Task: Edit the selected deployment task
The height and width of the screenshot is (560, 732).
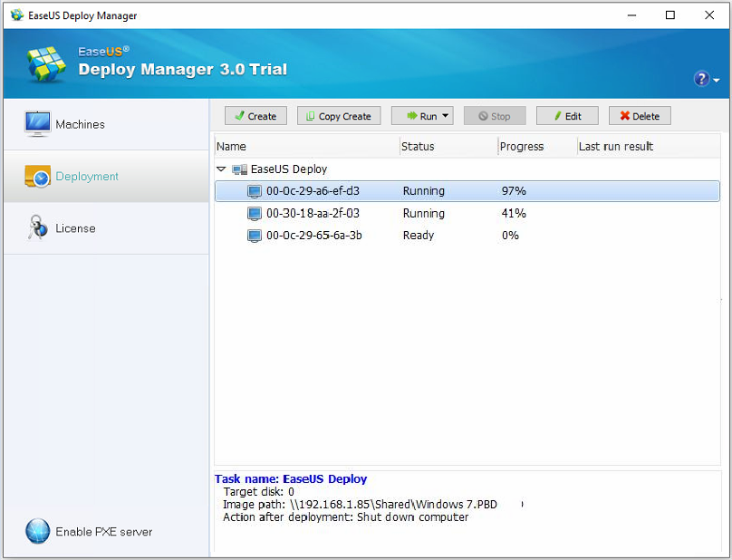Action: pyautogui.click(x=567, y=116)
